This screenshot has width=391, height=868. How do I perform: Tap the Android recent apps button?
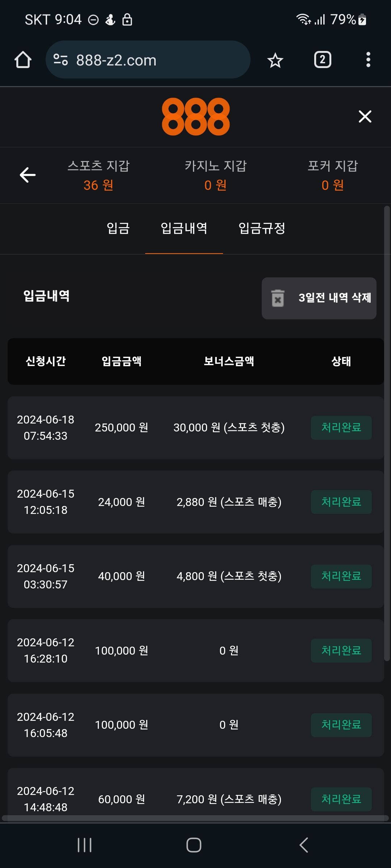click(x=85, y=845)
